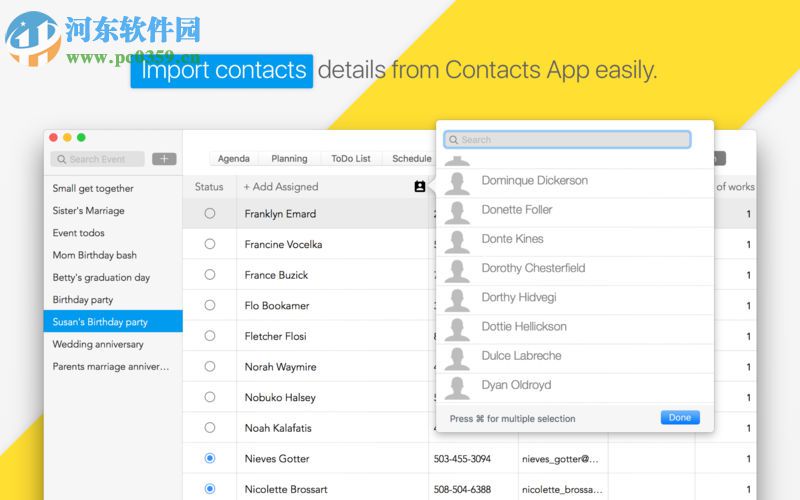Select Donte Kines's contact avatar
Screen dimensions: 800x500
tap(457, 241)
